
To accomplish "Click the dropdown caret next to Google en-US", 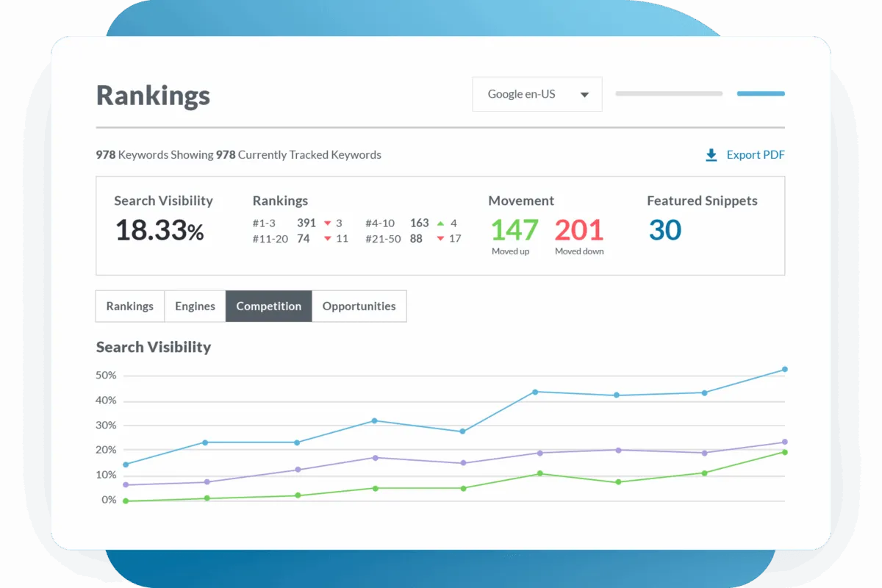I will (x=585, y=95).
